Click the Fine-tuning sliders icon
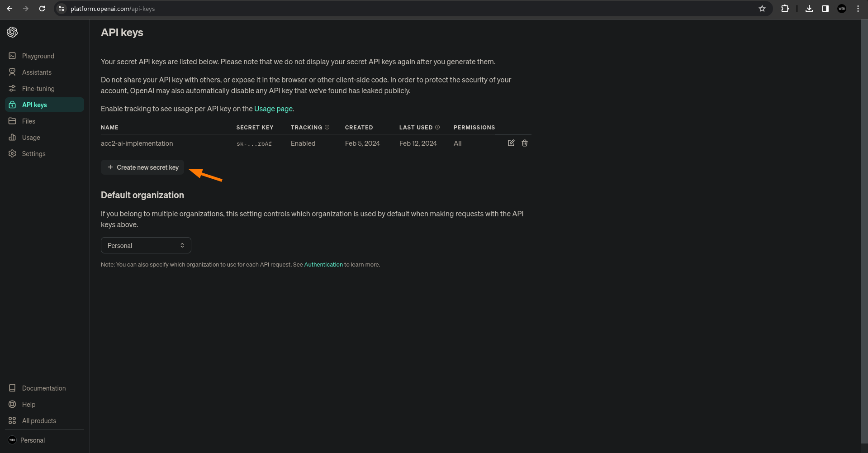 (x=12, y=88)
